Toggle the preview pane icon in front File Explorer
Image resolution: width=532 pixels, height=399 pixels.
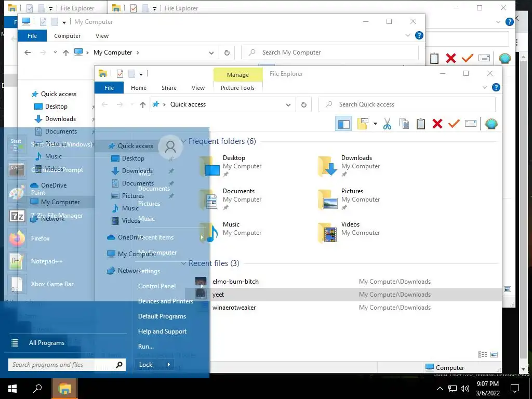pos(343,124)
